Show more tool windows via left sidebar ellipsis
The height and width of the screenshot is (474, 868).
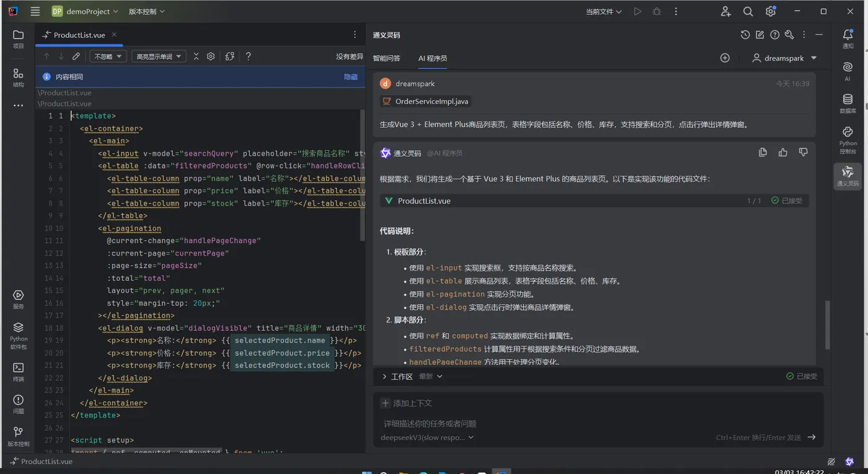click(x=19, y=105)
